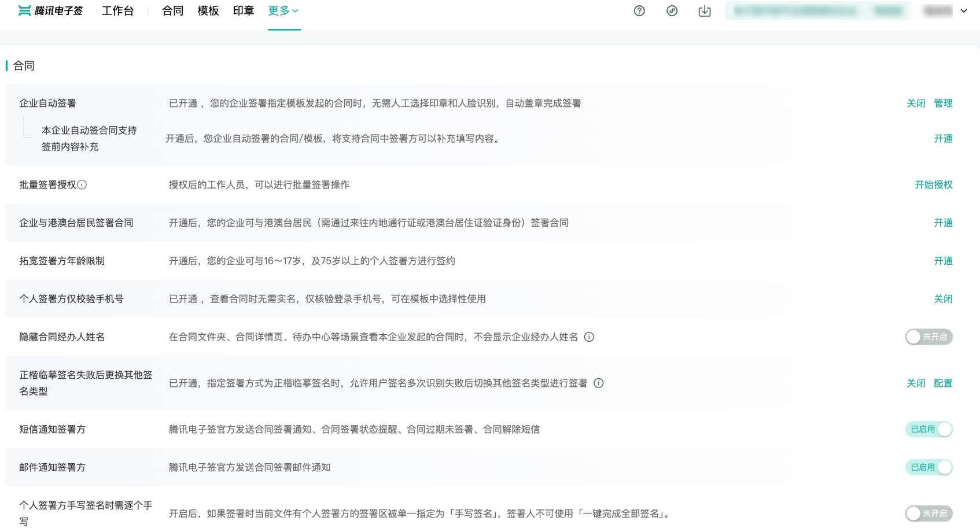
Task: Click 配置 for 正楷临摹签名失败后更换
Action: tap(943, 383)
